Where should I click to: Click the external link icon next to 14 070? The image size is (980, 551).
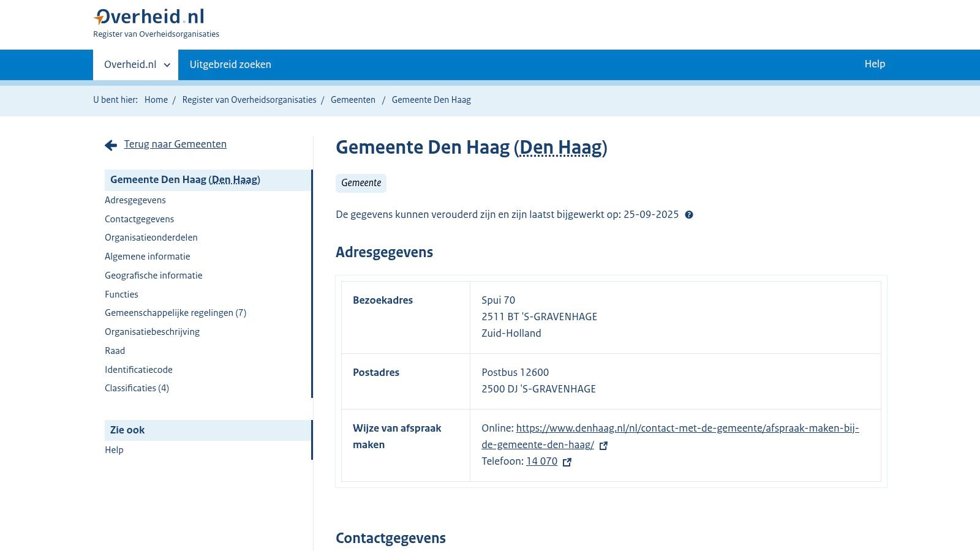coord(567,462)
